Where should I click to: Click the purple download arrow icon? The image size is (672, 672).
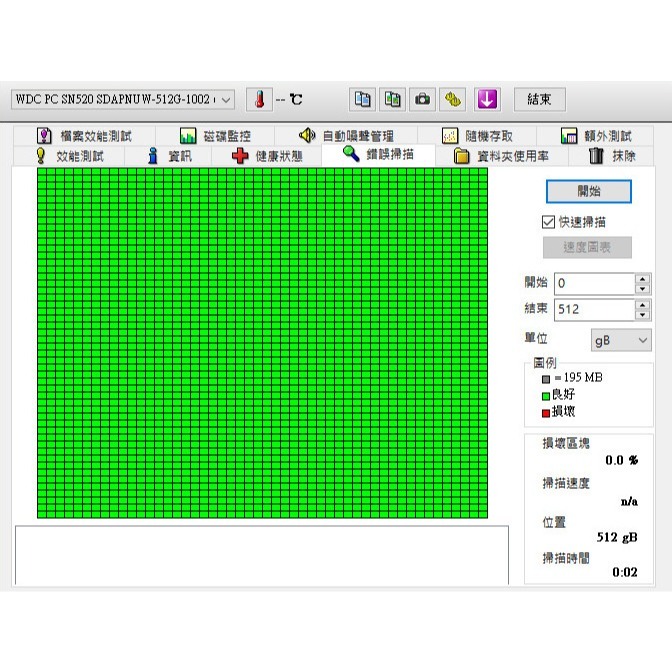tap(487, 100)
